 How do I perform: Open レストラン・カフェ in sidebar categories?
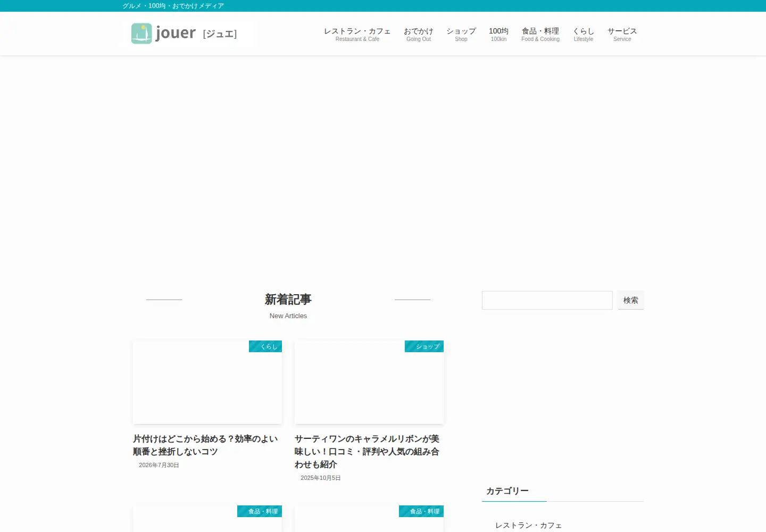(x=529, y=525)
